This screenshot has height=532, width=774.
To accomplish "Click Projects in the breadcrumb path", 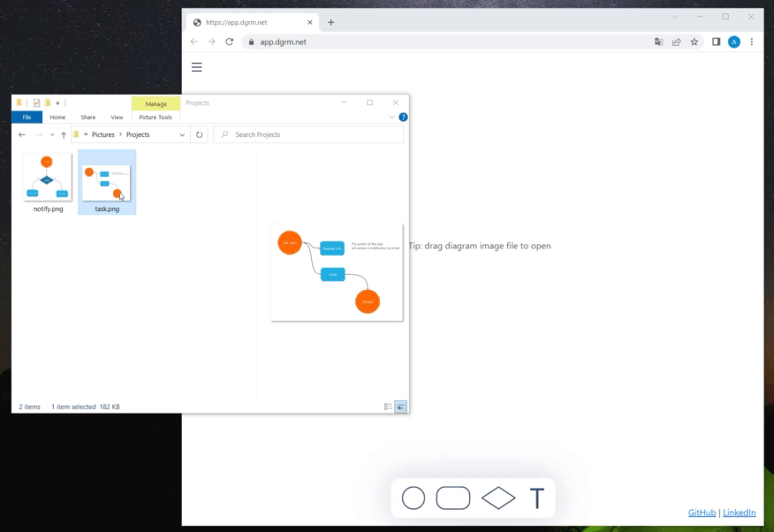I will point(138,134).
